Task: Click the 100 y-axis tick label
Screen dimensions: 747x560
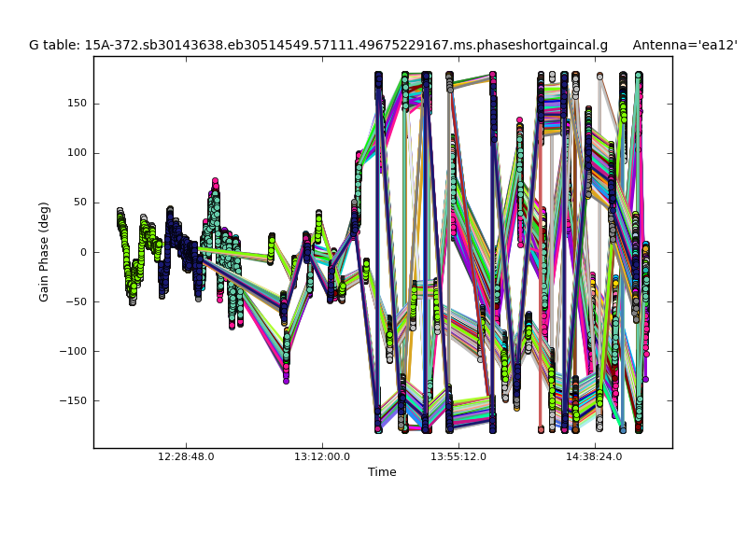Action: (77, 153)
